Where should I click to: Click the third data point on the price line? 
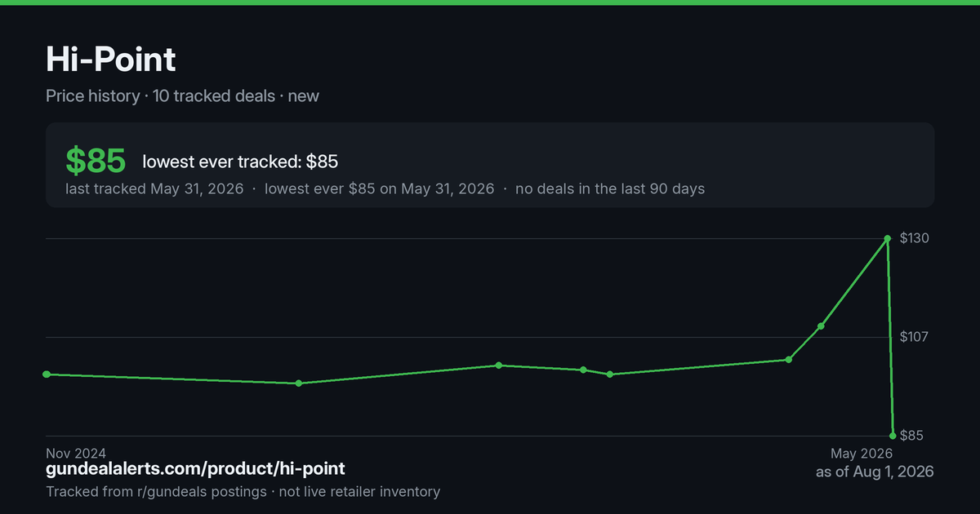(x=499, y=366)
